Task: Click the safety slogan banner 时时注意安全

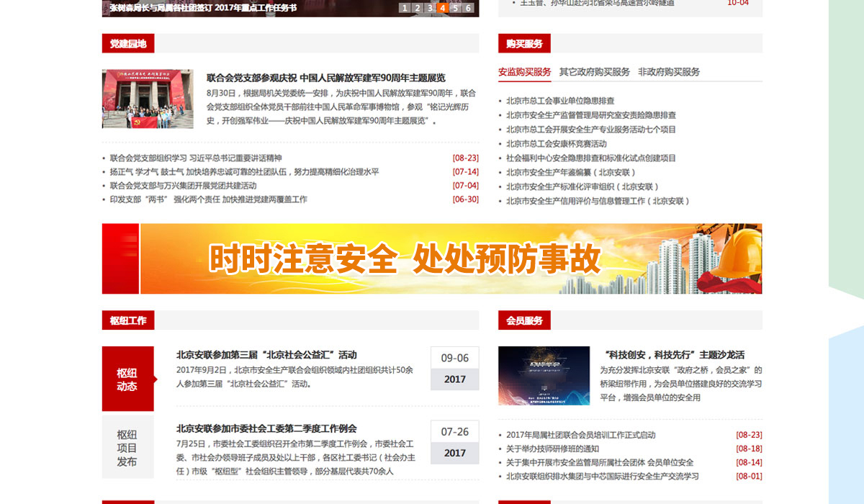Action: (432, 258)
